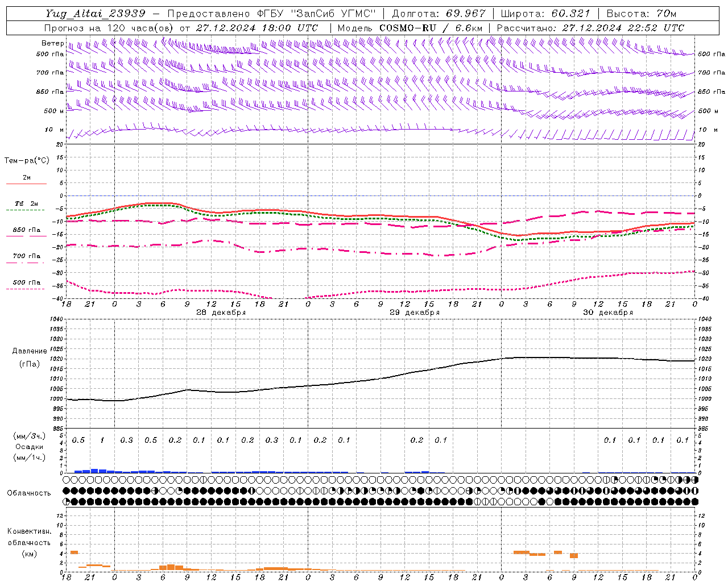The height and width of the screenshot is (582, 728).
Task: Click the 1040 tick on right pressure axis
Action: (705, 319)
